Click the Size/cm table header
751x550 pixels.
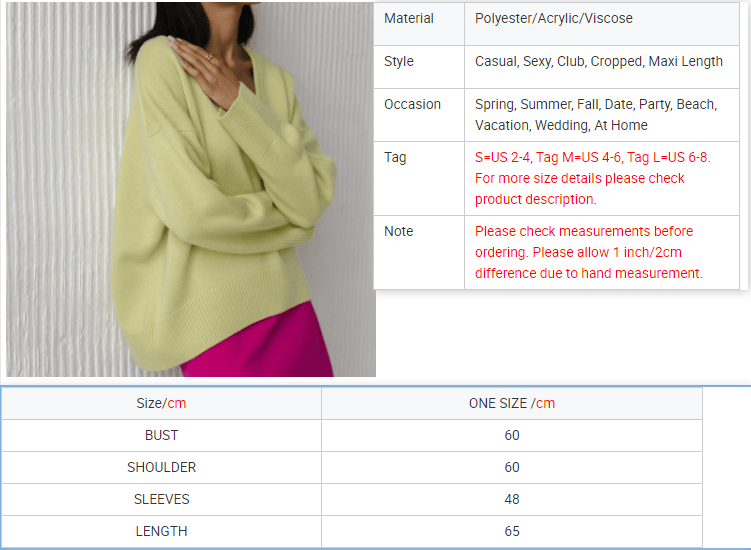[x=161, y=403]
